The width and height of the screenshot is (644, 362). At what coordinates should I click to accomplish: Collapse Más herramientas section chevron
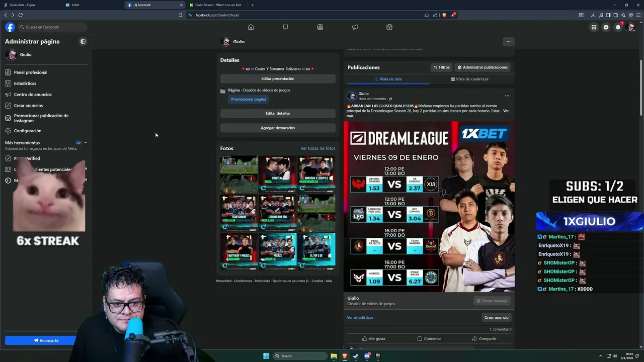[x=86, y=143]
